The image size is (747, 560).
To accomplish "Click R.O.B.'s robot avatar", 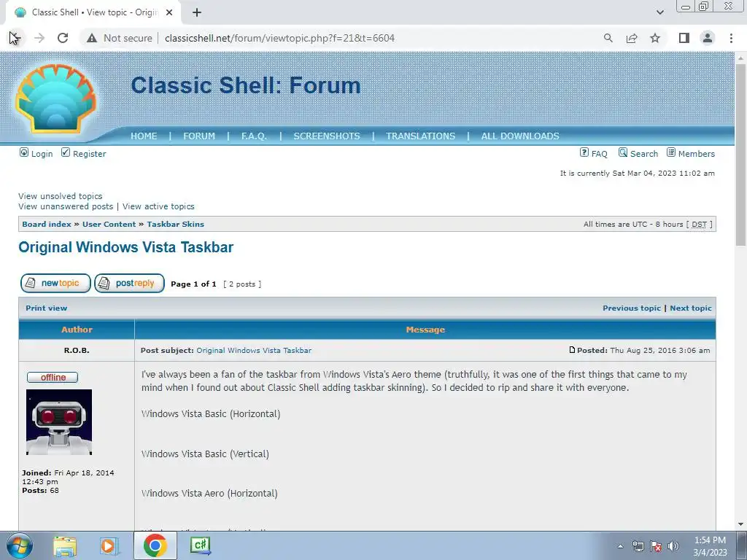I will [x=59, y=422].
